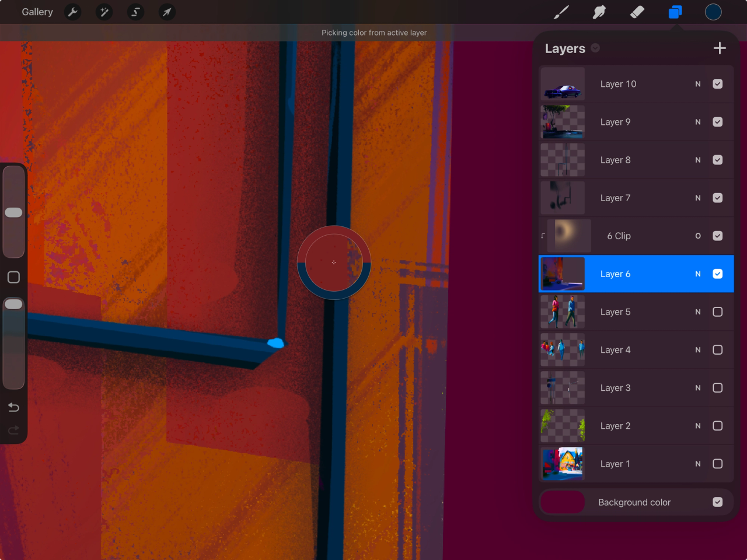The width and height of the screenshot is (747, 560).
Task: Open the Adjustments magic wand menu
Action: click(x=104, y=12)
